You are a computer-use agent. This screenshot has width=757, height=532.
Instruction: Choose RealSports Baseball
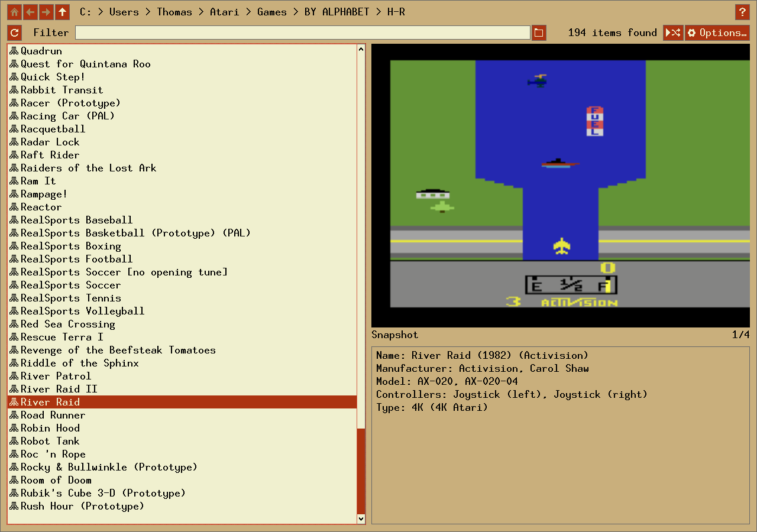(182, 220)
